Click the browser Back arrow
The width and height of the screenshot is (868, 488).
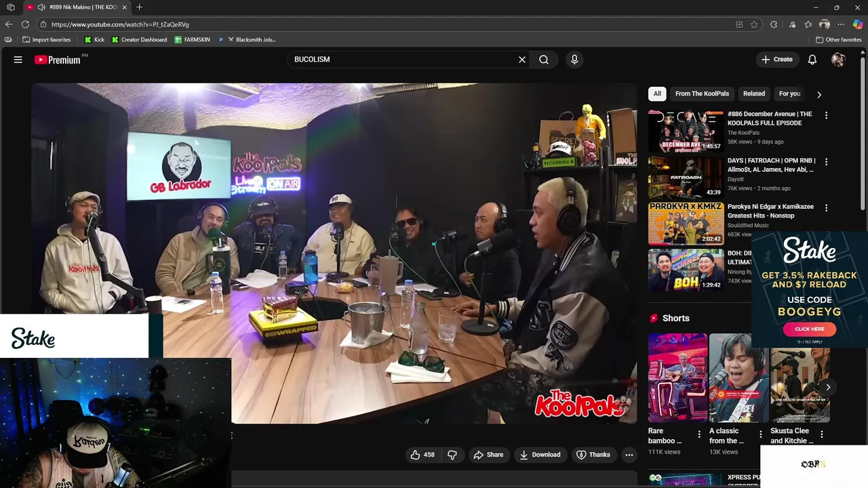(x=9, y=24)
